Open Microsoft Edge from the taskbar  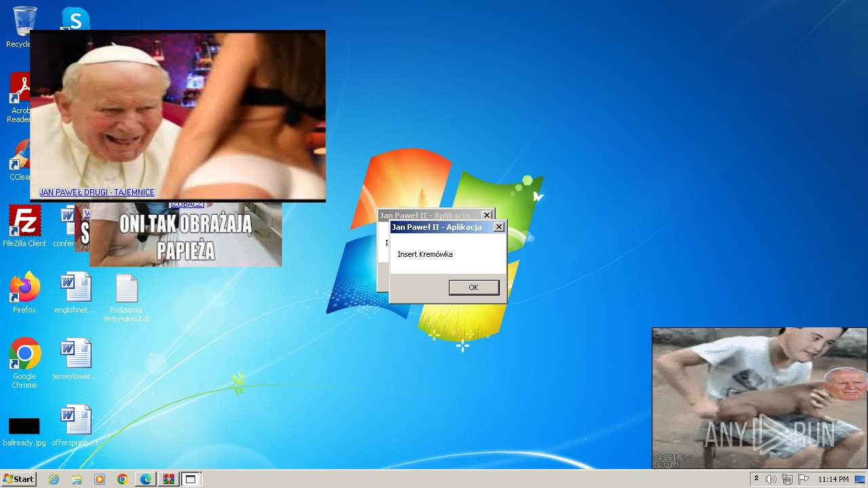click(145, 479)
